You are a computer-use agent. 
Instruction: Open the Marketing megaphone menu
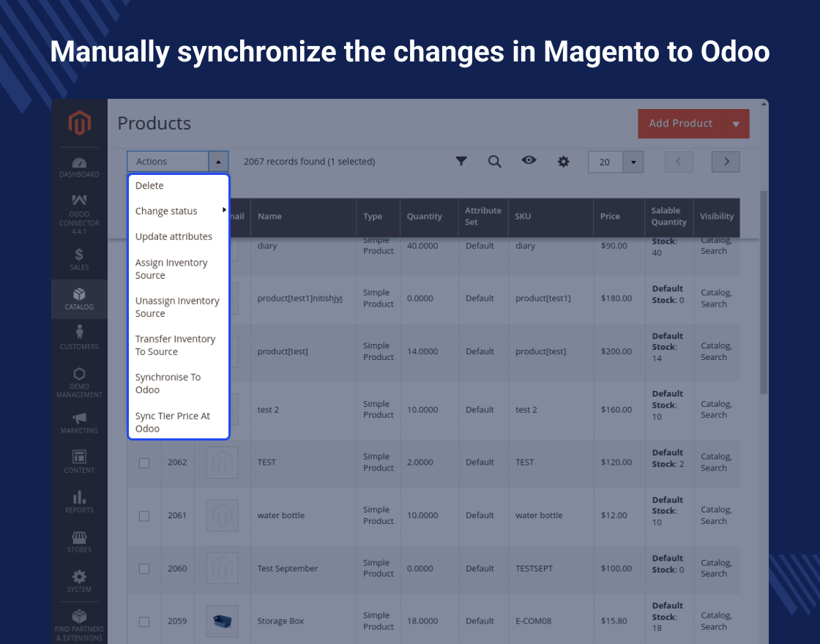coord(79,423)
